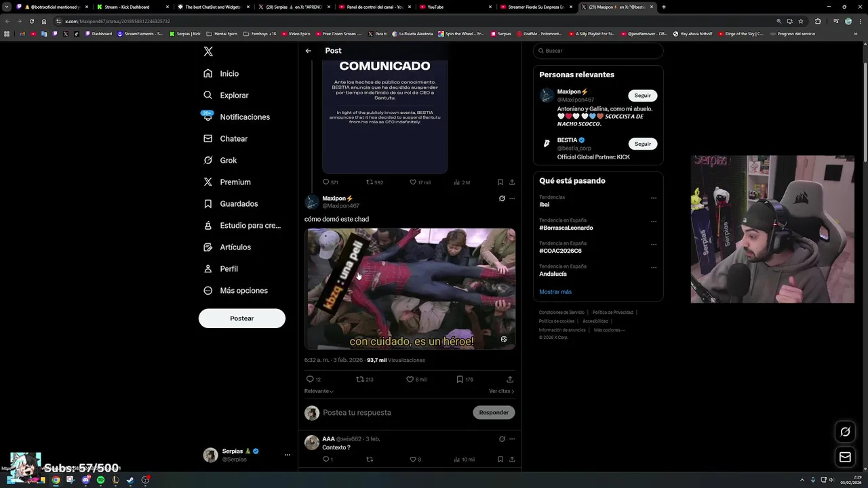View stats icon on comunicado post
This screenshot has width=868, height=488.
pyautogui.click(x=457, y=182)
